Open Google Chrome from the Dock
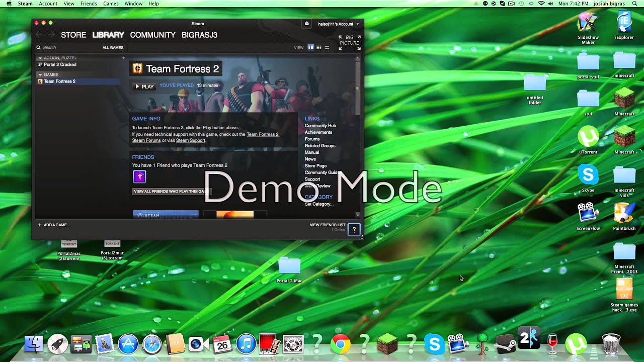The height and width of the screenshot is (362, 644). (341, 344)
